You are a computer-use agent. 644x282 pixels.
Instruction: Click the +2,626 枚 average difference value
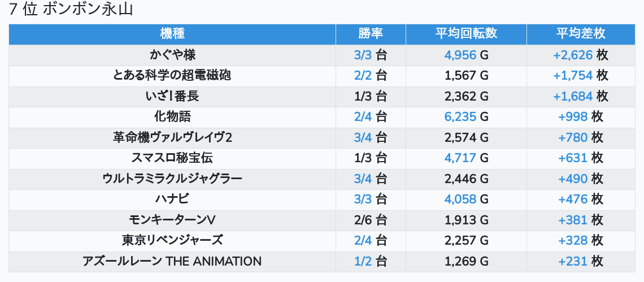click(581, 55)
